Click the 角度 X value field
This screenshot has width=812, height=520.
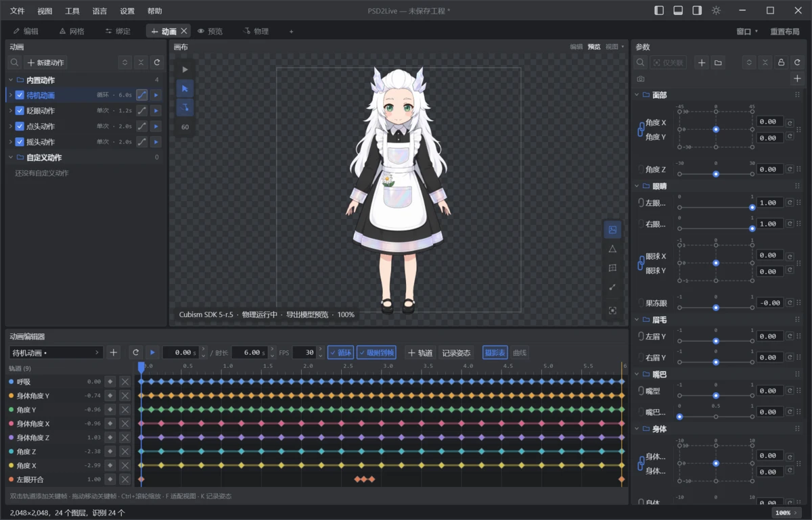(x=770, y=122)
